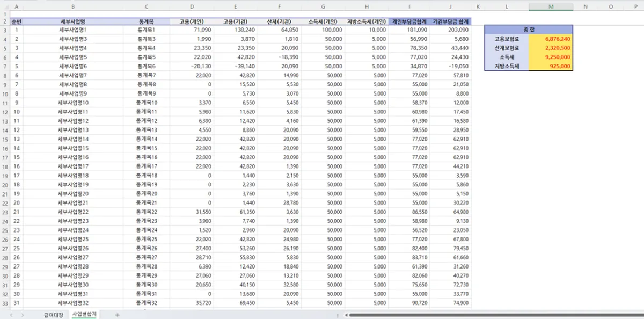Add a new sheet with plus icon
The height and width of the screenshot is (319, 644).
(117, 315)
